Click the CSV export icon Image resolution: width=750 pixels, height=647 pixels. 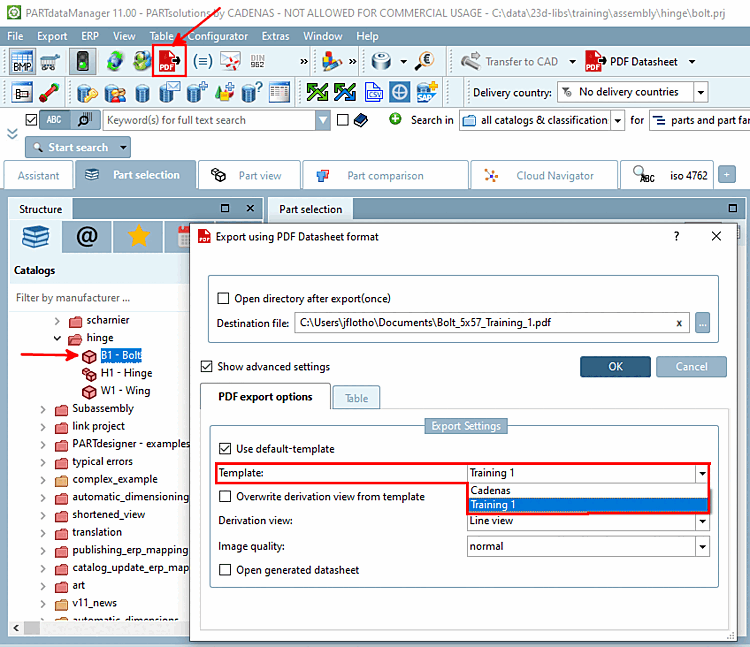pyautogui.click(x=374, y=92)
